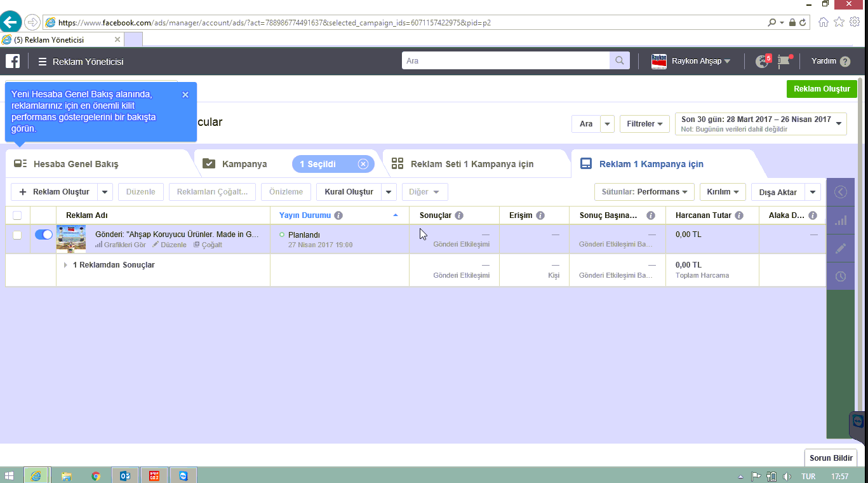
Task: Click the Yardım question mark icon
Action: (845, 62)
